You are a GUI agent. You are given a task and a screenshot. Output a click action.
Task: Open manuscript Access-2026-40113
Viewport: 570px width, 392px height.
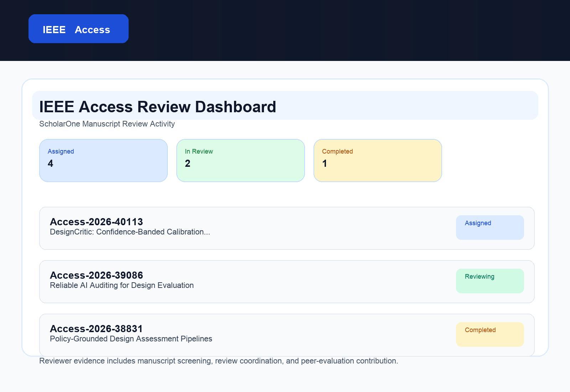tap(287, 228)
